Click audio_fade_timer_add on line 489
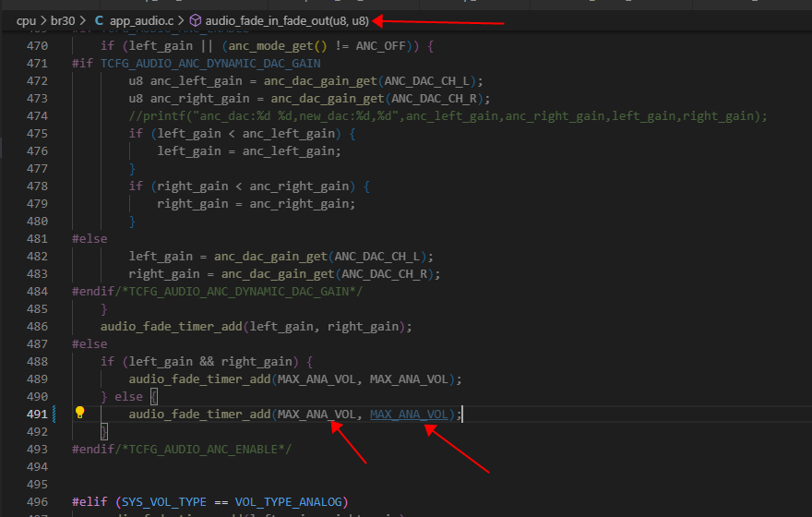Image resolution: width=812 pixels, height=517 pixels. point(200,379)
